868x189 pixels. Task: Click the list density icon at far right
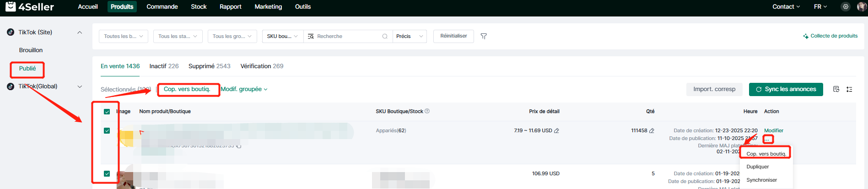(849, 89)
